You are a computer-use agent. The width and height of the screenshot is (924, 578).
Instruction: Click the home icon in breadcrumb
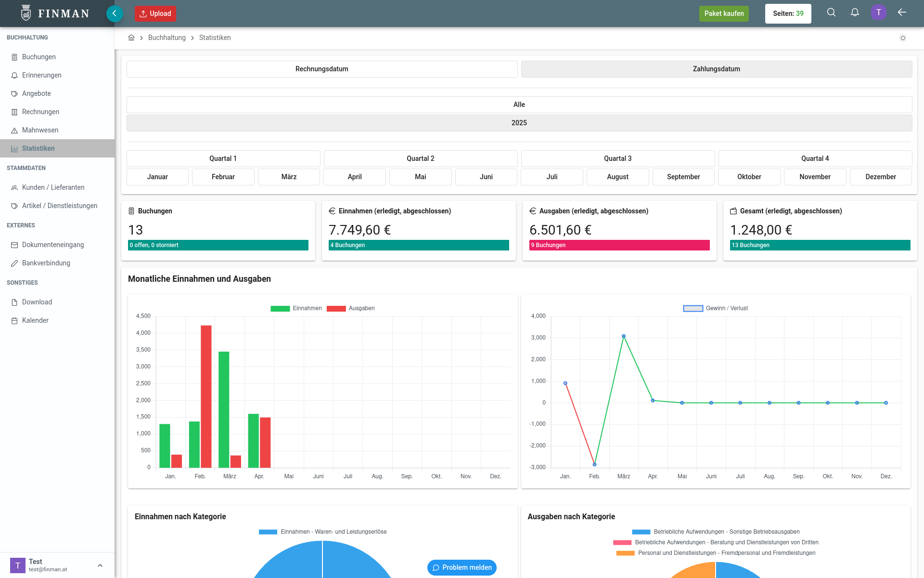[x=131, y=38]
